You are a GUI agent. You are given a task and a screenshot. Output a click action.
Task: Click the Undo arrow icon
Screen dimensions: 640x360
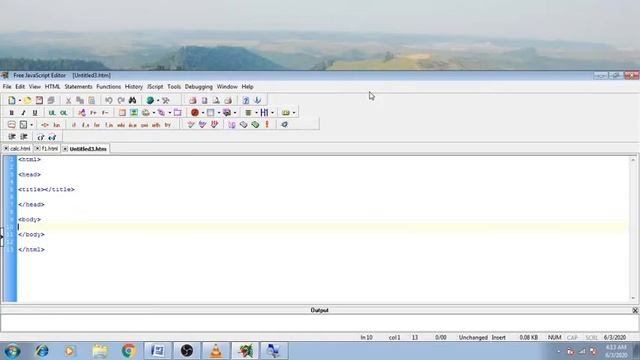coord(109,100)
